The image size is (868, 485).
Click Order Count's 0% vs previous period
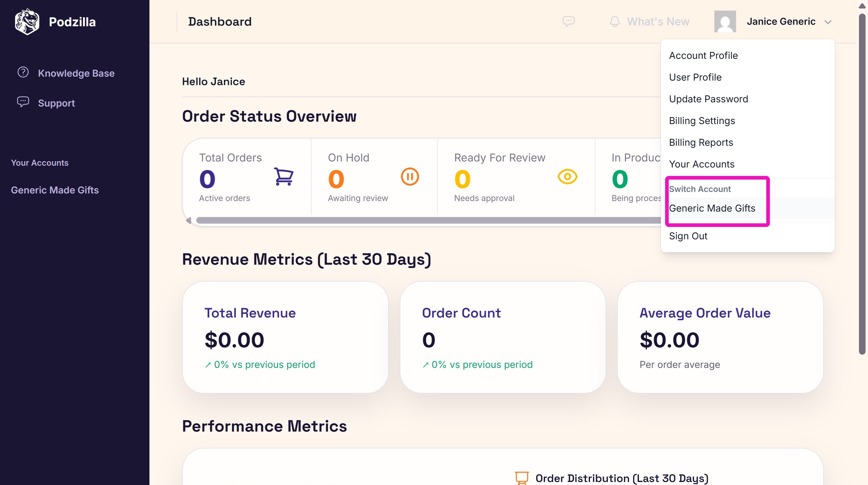click(x=477, y=365)
